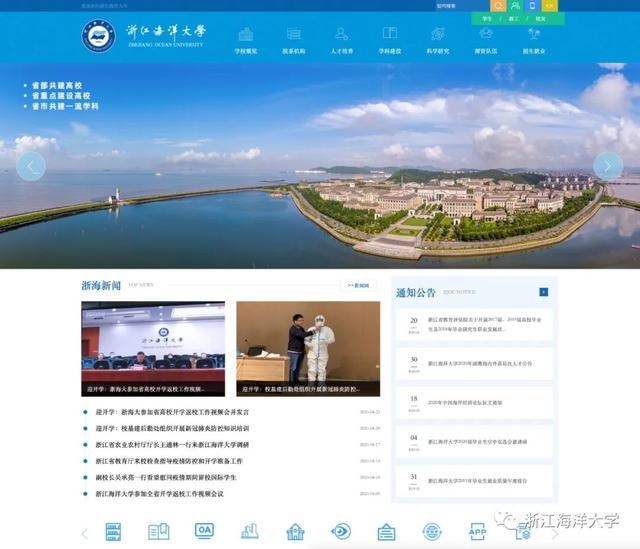Open the school house icon in quick links
Screen dimensions: 640x549
(x=296, y=532)
